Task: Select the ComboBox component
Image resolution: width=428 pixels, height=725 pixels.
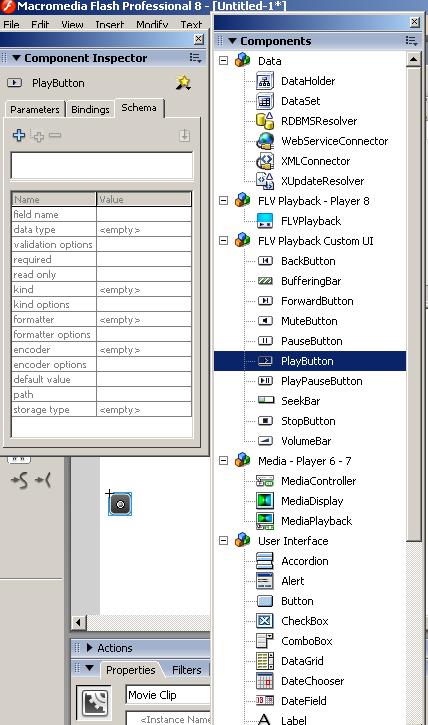Action: click(x=306, y=641)
